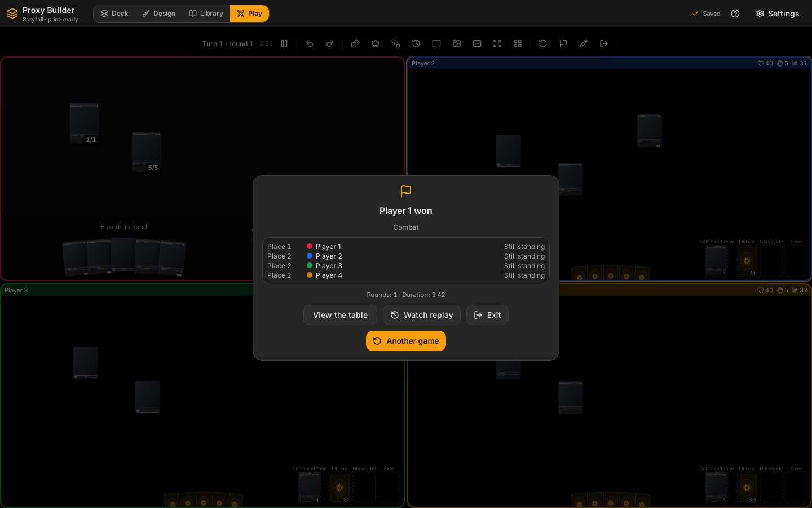The image size is (812, 508).
Task: Click Player 3's command zone card
Action: click(x=310, y=488)
